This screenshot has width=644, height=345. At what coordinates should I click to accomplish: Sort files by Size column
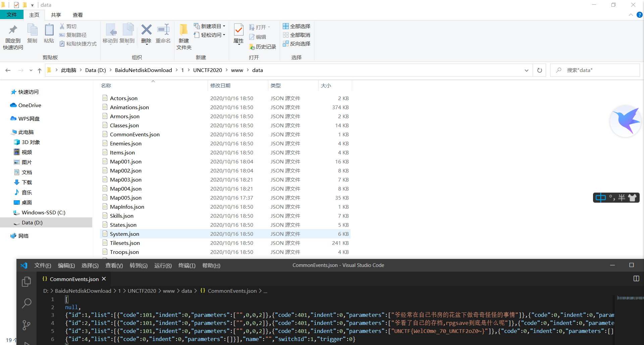tap(326, 86)
